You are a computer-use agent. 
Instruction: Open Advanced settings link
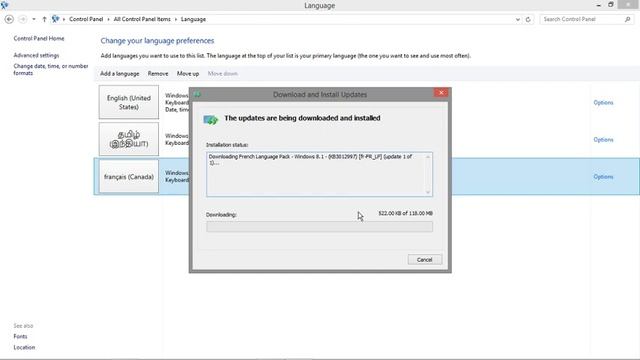pyautogui.click(x=36, y=55)
